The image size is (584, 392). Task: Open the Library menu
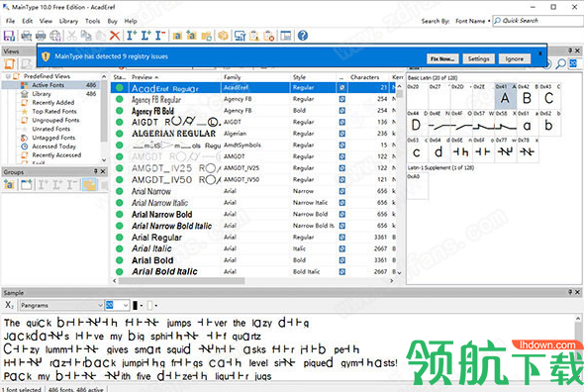(x=68, y=21)
